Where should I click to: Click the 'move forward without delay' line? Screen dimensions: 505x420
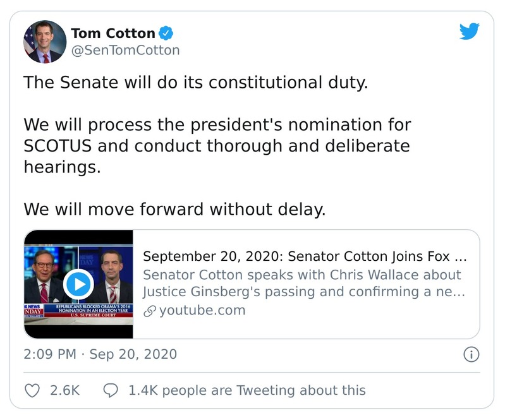174,208
